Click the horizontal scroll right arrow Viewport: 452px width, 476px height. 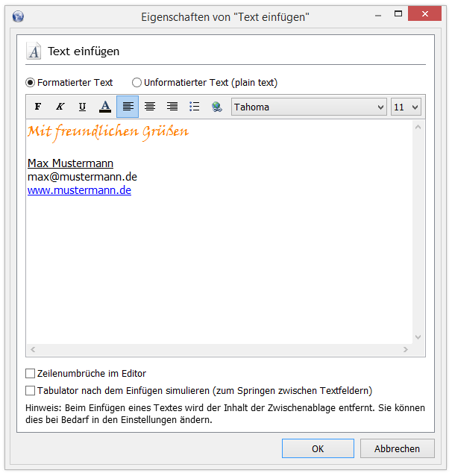[406, 350]
